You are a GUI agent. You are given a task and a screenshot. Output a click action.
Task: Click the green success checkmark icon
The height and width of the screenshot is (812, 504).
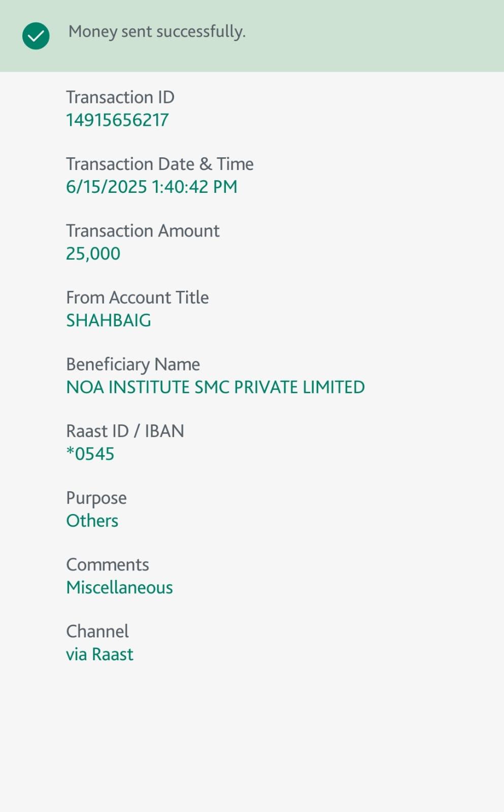click(36, 36)
